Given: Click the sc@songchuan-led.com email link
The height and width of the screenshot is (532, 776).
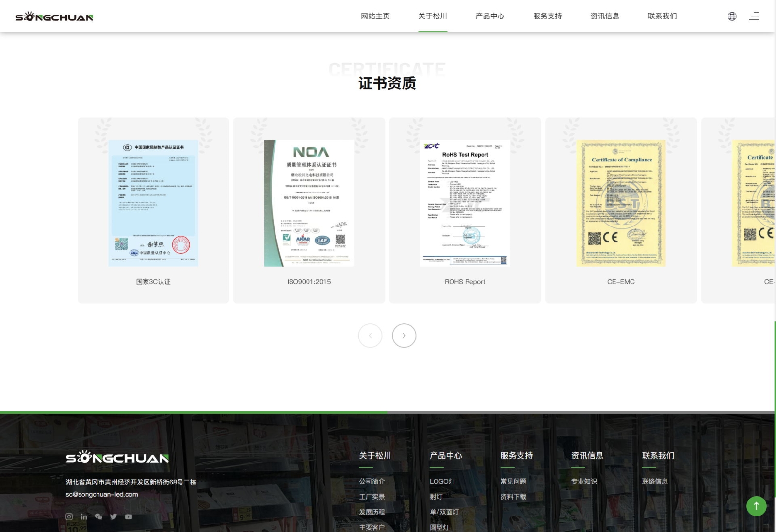Looking at the screenshot, I should tap(102, 495).
